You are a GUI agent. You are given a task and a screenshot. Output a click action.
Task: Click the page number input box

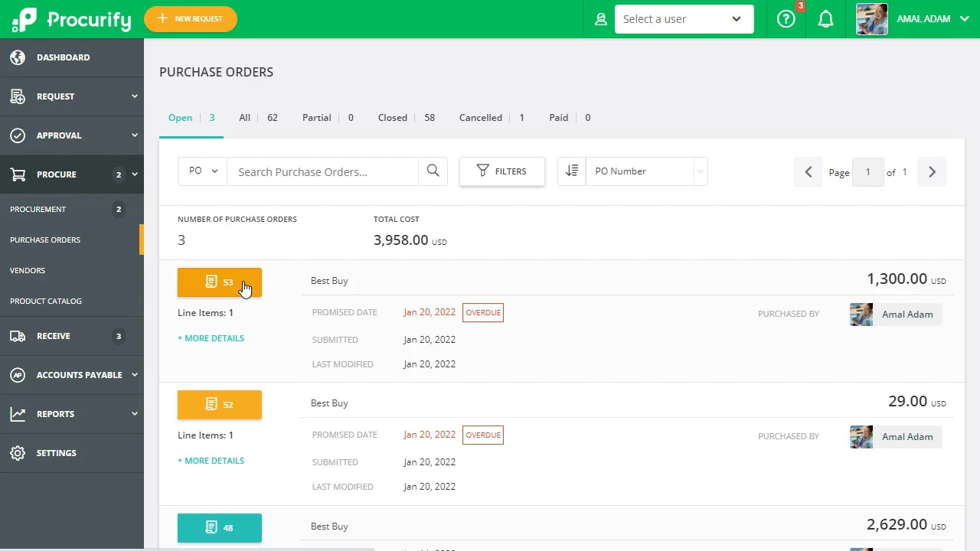tap(867, 172)
